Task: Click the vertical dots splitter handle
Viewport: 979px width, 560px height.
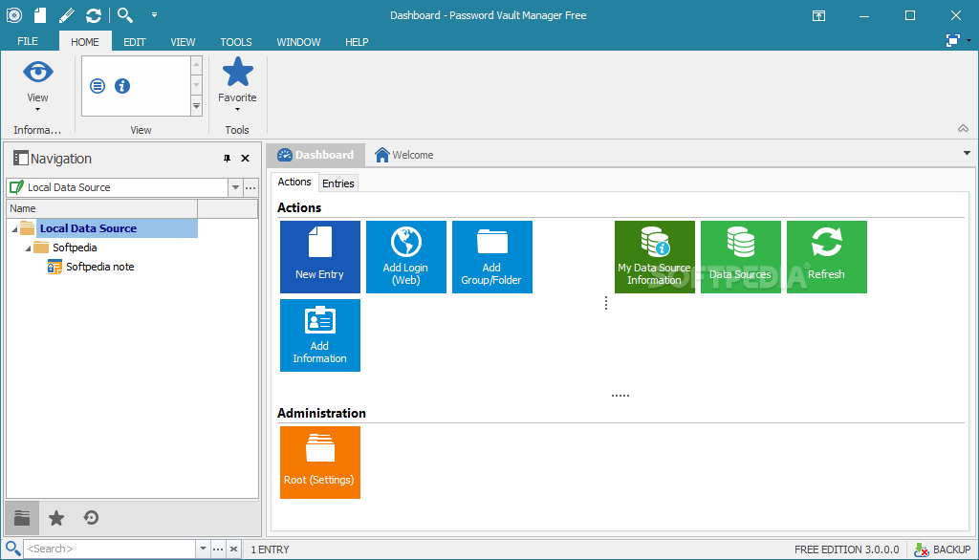Action: click(x=605, y=303)
